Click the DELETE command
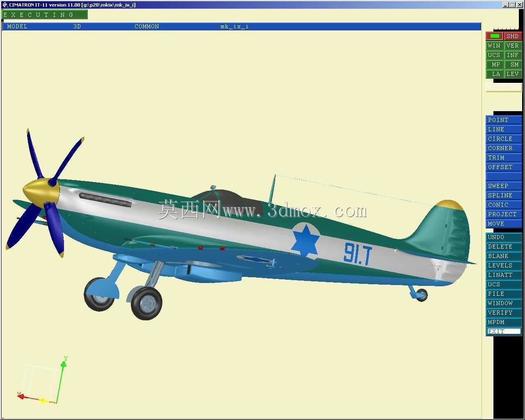This screenshot has height=420, width=525. pos(504,247)
